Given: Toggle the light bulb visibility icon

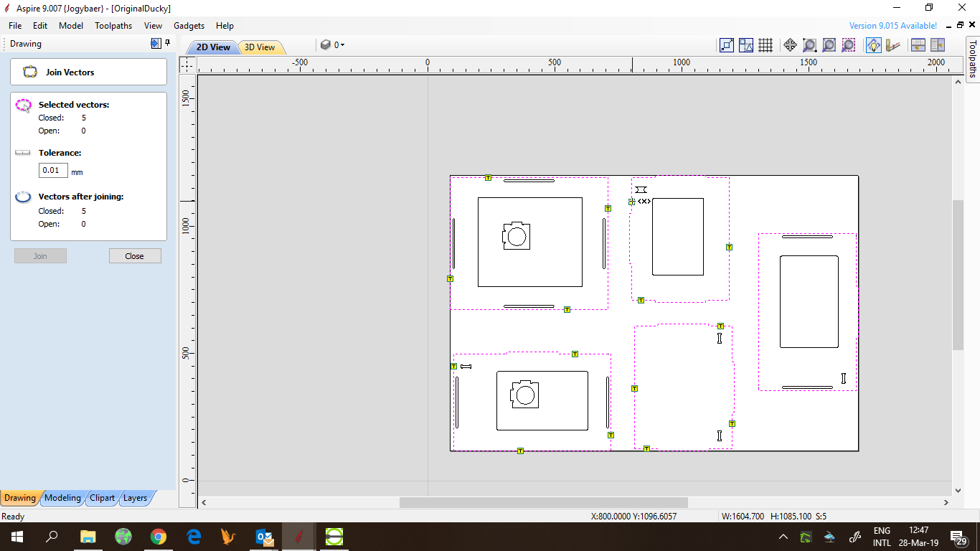Looking at the screenshot, I should (x=873, y=45).
